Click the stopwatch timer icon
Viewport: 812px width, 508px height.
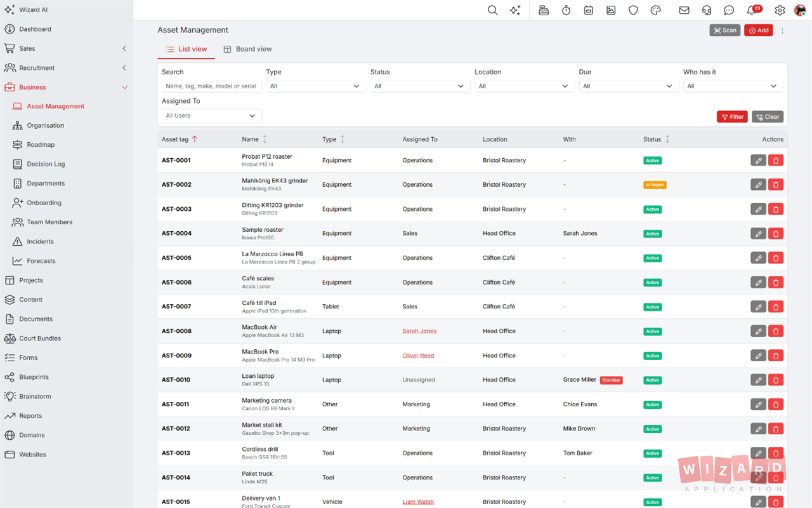[x=566, y=10]
